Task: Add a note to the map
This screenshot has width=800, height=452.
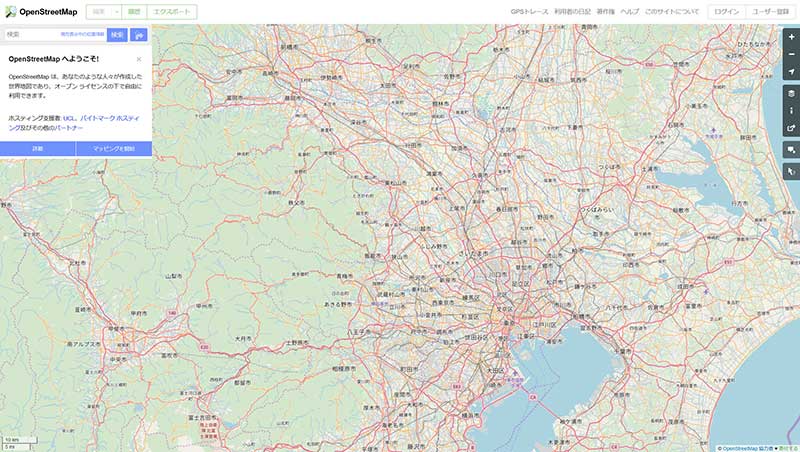Action: pyautogui.click(x=791, y=150)
